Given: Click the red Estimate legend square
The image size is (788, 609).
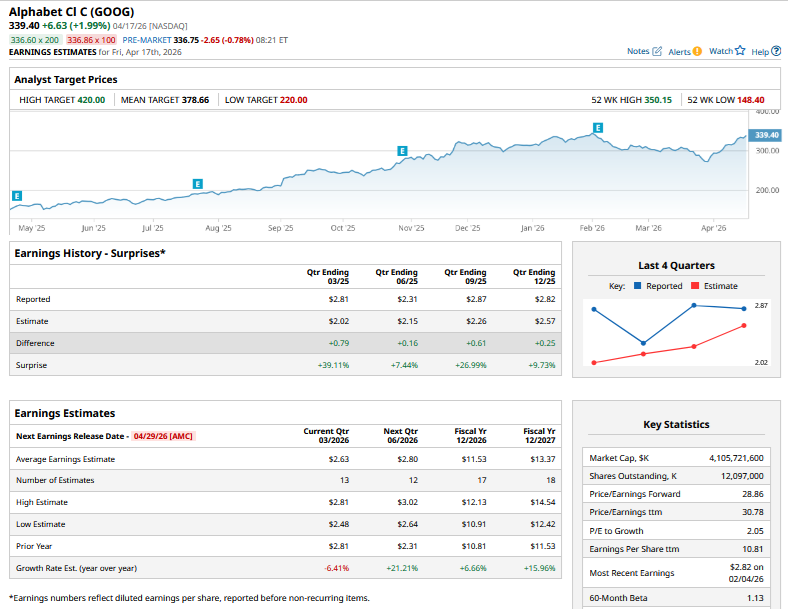Looking at the screenshot, I should [695, 286].
